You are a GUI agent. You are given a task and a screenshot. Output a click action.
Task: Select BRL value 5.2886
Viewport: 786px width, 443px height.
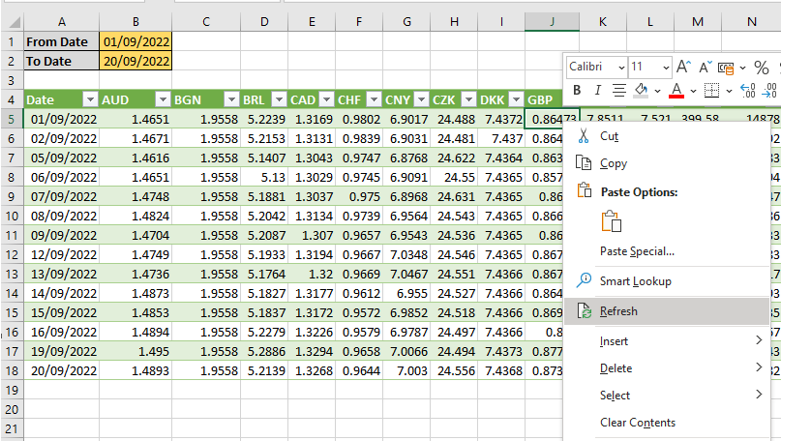click(x=264, y=351)
